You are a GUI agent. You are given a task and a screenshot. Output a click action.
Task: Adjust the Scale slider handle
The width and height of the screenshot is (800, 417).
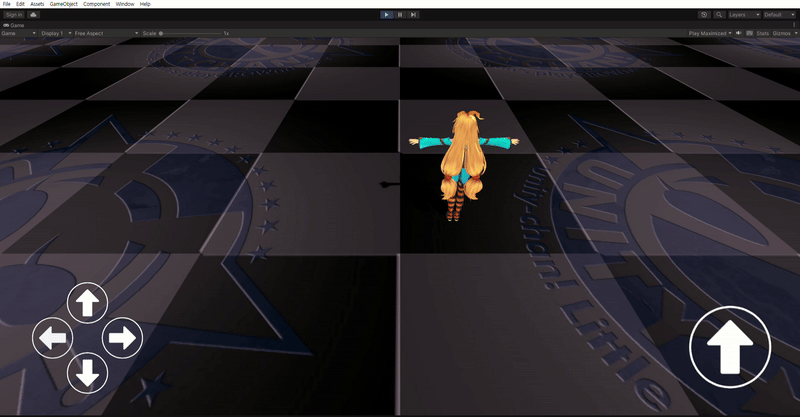coord(161,33)
